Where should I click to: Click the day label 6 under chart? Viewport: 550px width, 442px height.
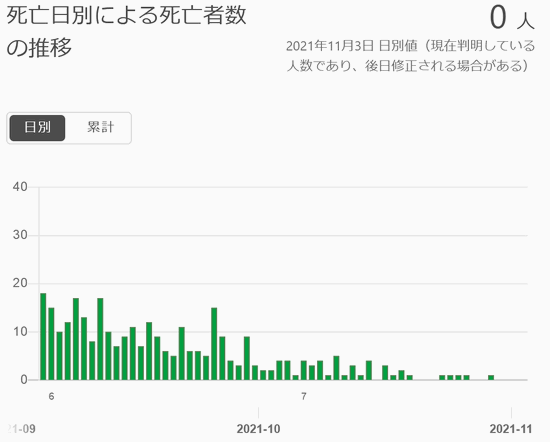pos(51,396)
